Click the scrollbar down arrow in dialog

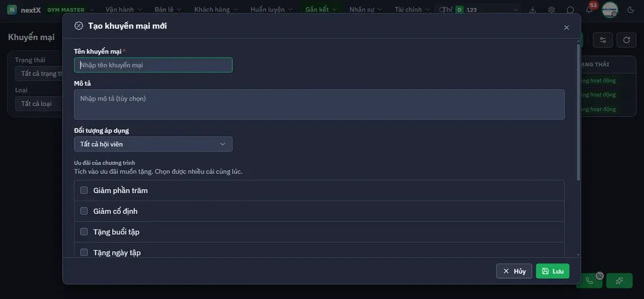[x=578, y=255]
